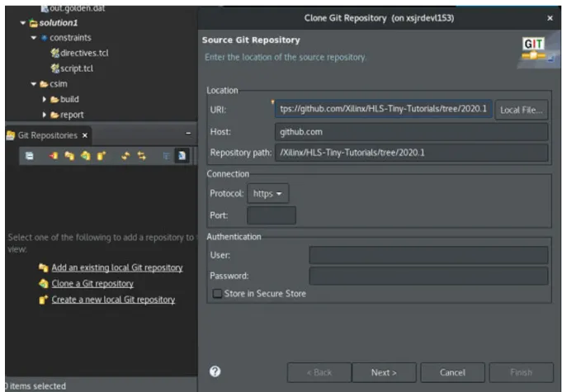The image size is (562, 392).
Task: Click icon beside Create a new local repository
Action: click(x=44, y=300)
